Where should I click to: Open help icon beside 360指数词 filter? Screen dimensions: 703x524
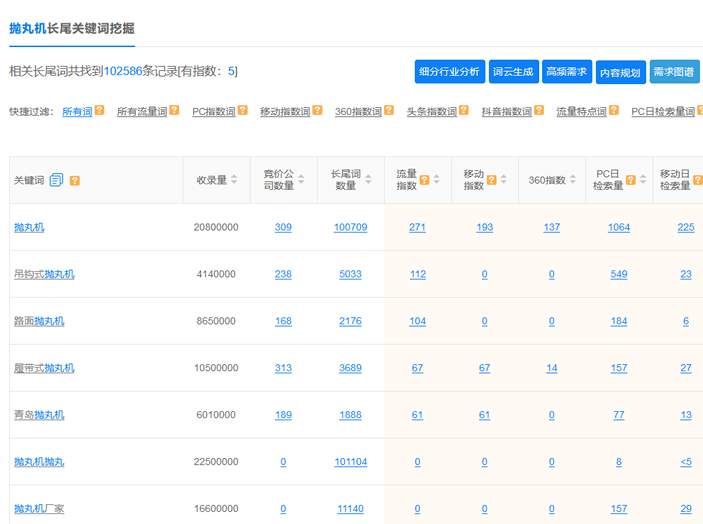point(389,110)
